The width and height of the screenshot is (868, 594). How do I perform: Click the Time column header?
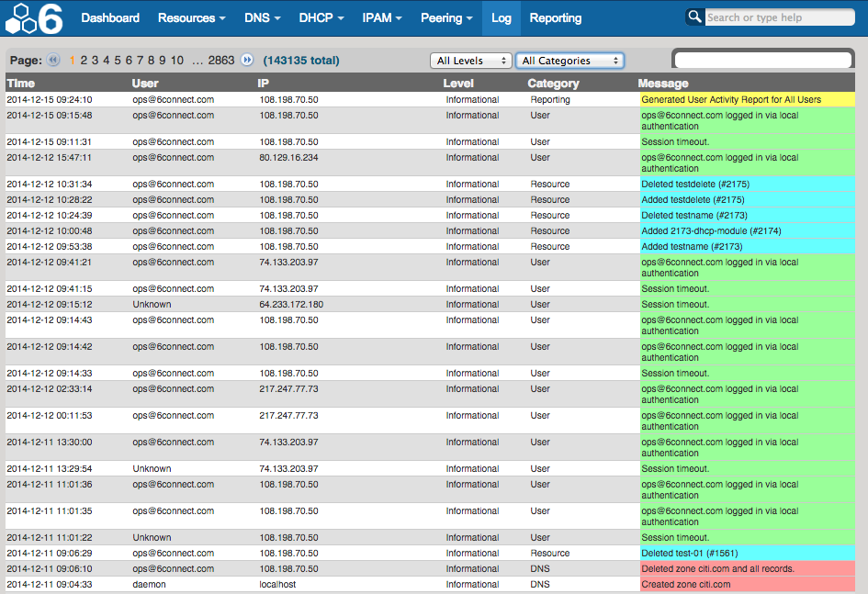(21, 84)
